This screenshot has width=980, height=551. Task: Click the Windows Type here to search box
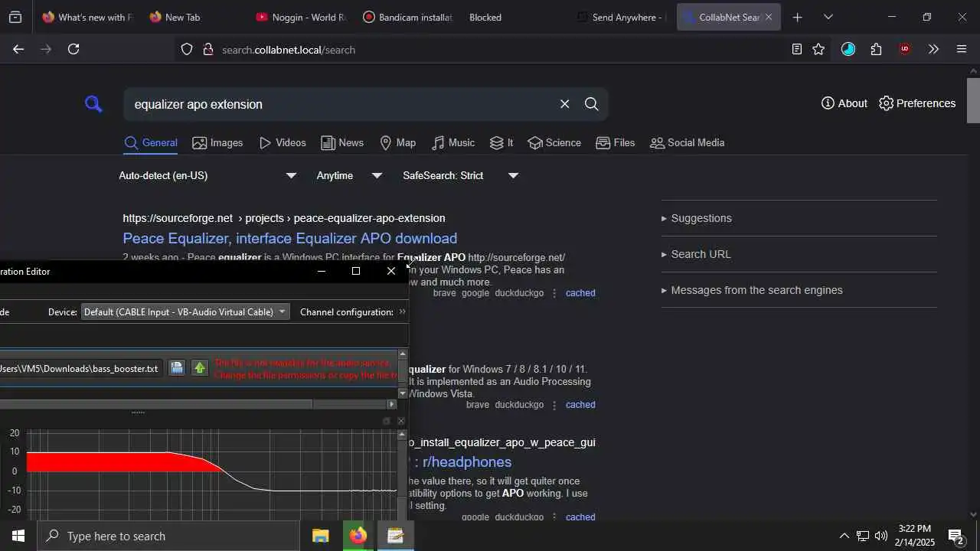pyautogui.click(x=168, y=536)
